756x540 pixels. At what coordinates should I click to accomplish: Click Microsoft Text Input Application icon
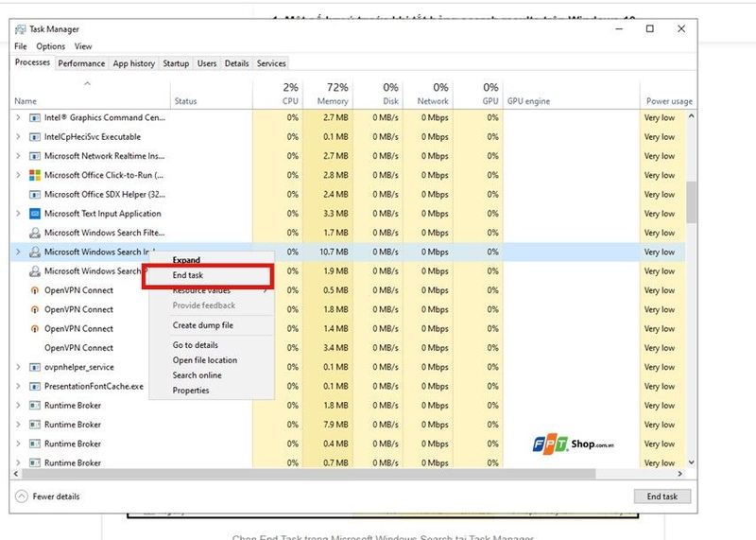[x=35, y=214]
